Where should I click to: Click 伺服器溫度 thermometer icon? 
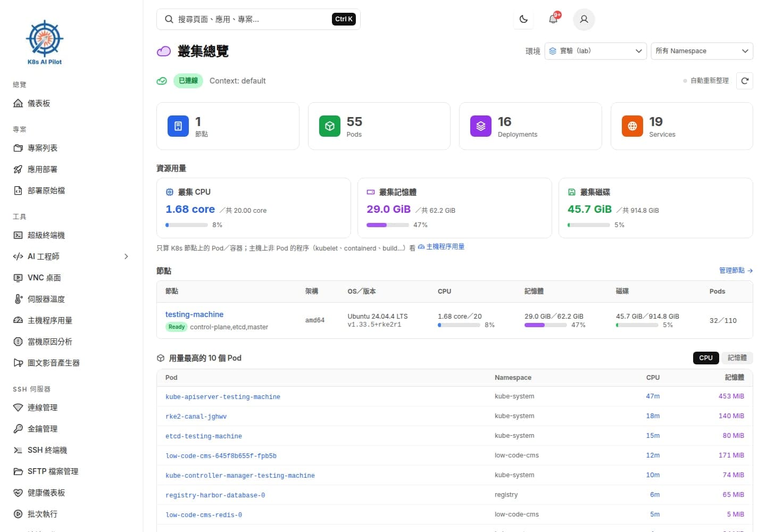[x=18, y=299]
